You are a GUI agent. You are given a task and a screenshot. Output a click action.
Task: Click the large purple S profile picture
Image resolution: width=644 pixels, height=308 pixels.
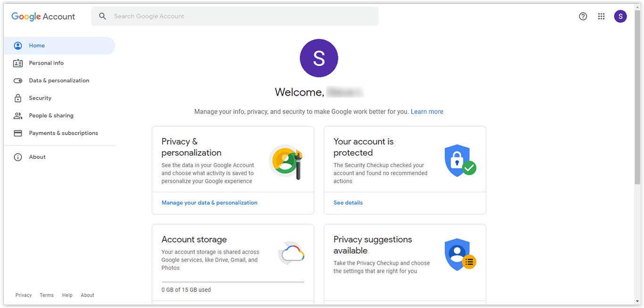[319, 58]
